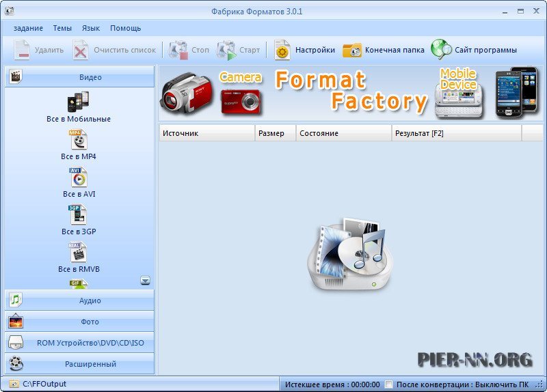
Task: Click the Все в RMVB label
Action: click(79, 269)
